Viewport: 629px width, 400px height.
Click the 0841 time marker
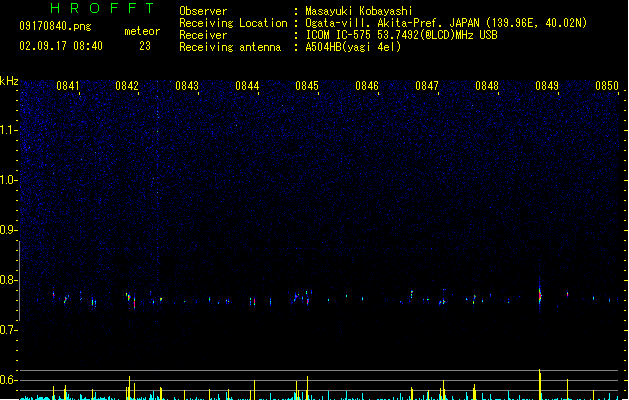[x=67, y=86]
